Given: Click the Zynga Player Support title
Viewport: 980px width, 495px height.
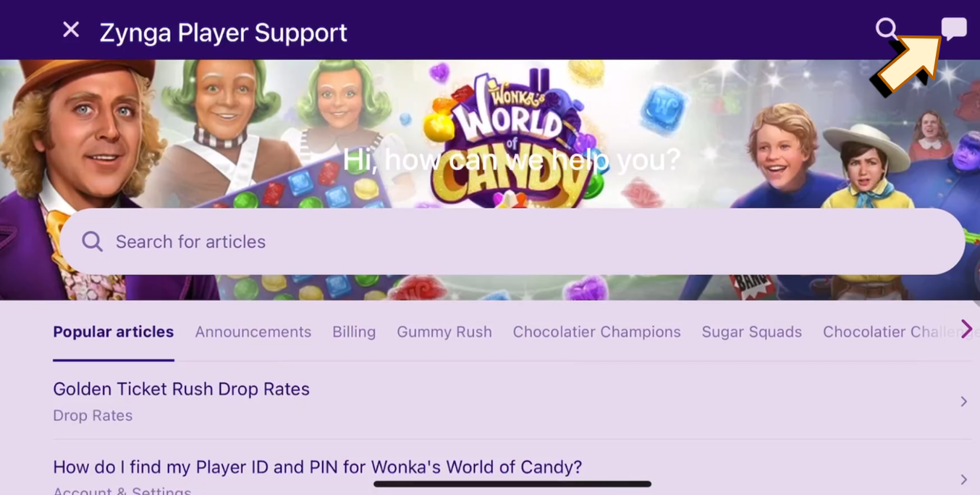Looking at the screenshot, I should point(223,33).
